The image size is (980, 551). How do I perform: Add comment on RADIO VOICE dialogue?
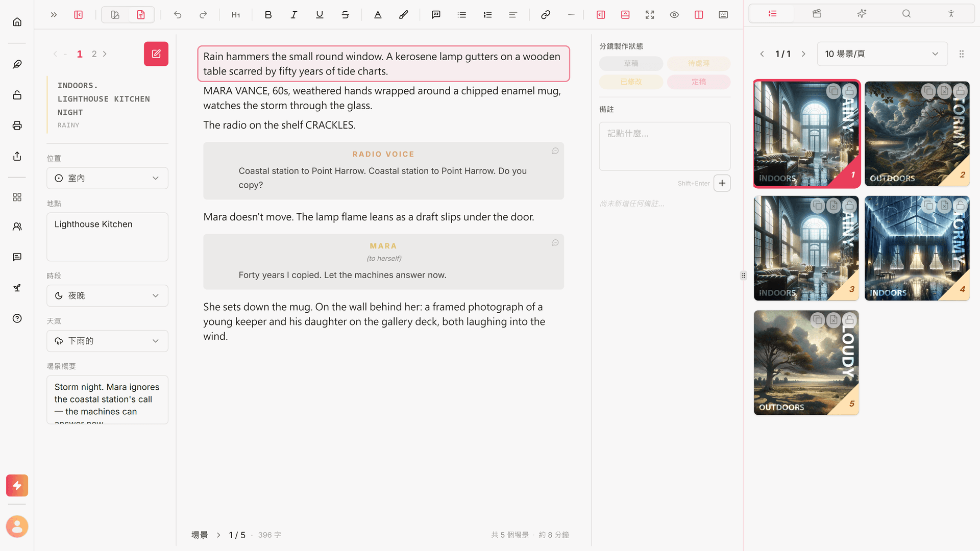555,151
